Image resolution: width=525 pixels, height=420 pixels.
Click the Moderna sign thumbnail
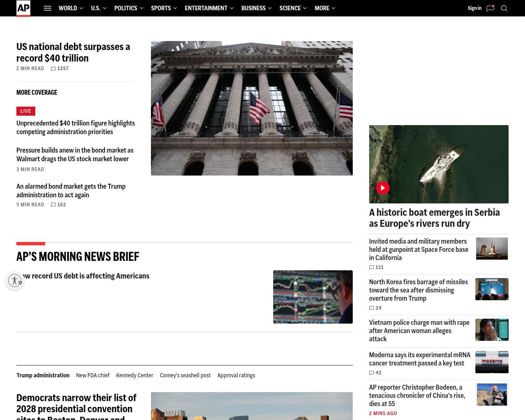coord(492,362)
